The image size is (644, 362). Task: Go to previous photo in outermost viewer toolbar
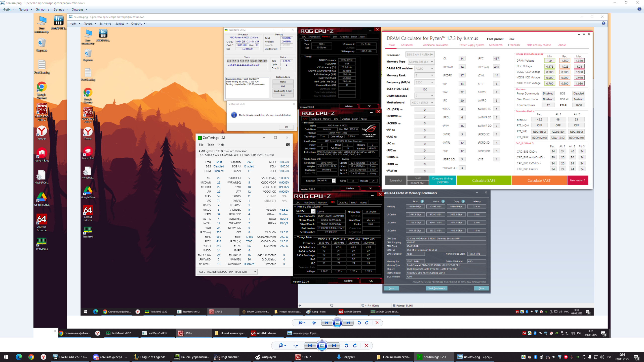coord(310,346)
